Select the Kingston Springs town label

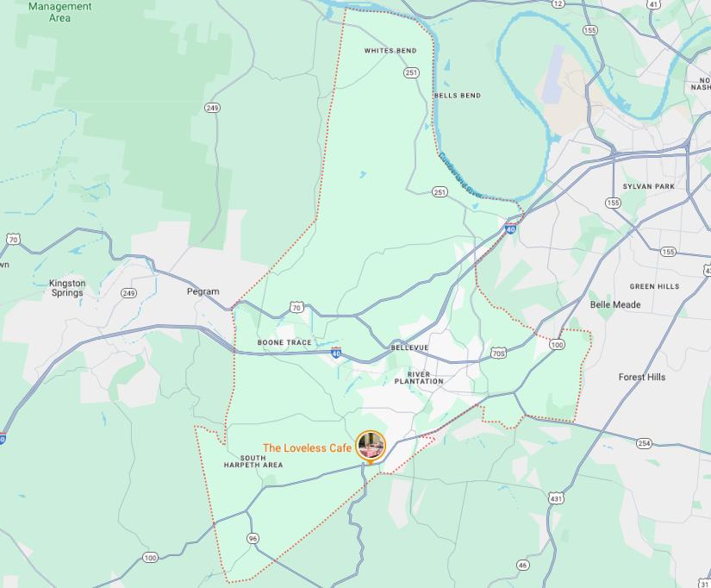tap(67, 288)
